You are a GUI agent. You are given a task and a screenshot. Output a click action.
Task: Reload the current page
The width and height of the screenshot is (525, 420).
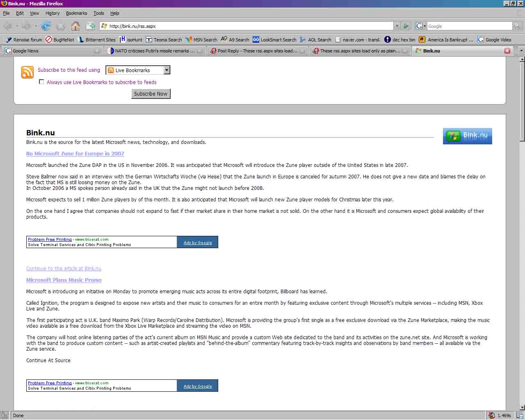(46, 26)
